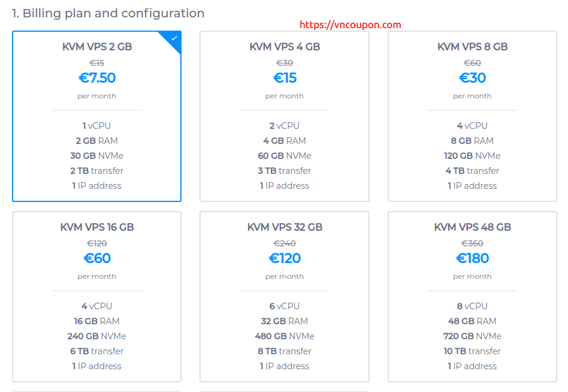Click the €60 price on 16 GB plan

point(97,258)
